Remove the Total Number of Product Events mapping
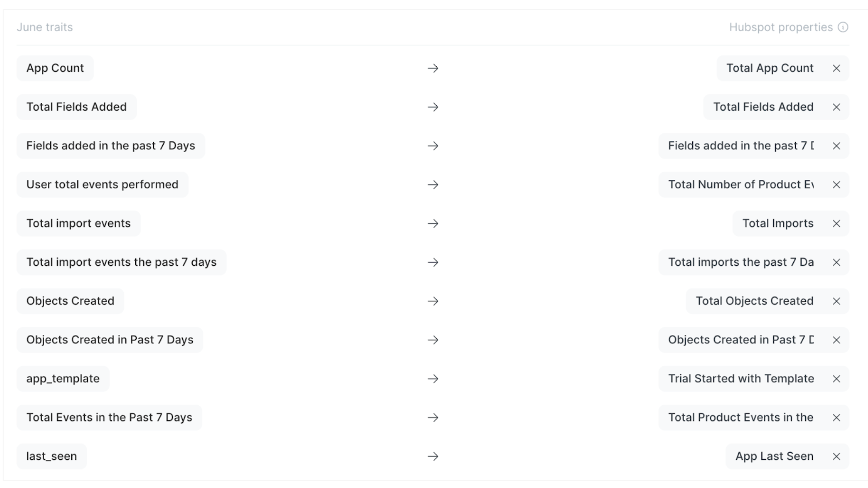This screenshot has height=488, width=868. 836,185
